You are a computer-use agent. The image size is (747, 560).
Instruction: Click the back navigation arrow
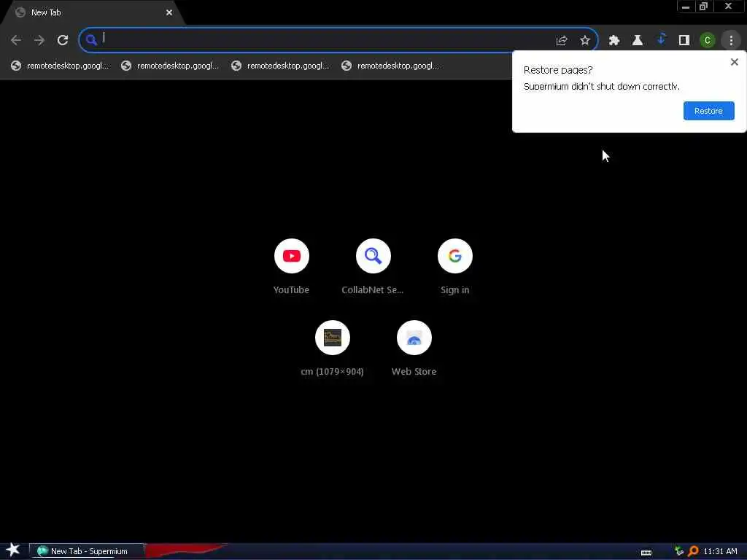tap(16, 40)
